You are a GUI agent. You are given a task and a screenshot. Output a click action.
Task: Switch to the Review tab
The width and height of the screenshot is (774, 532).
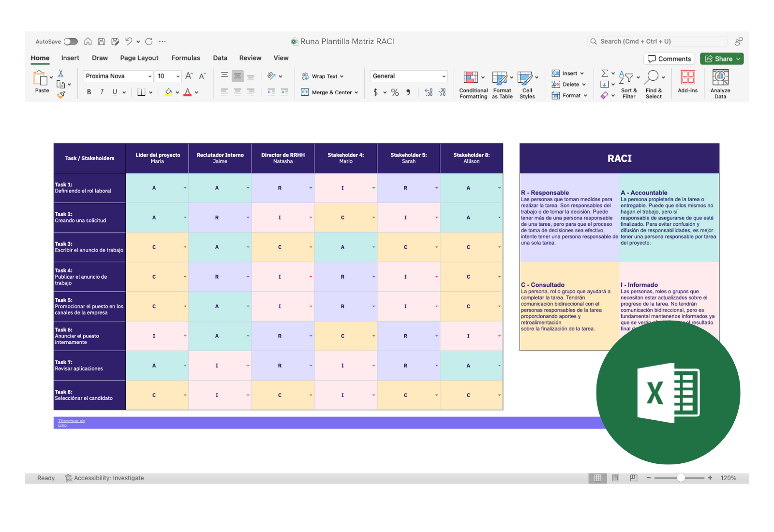tap(250, 58)
